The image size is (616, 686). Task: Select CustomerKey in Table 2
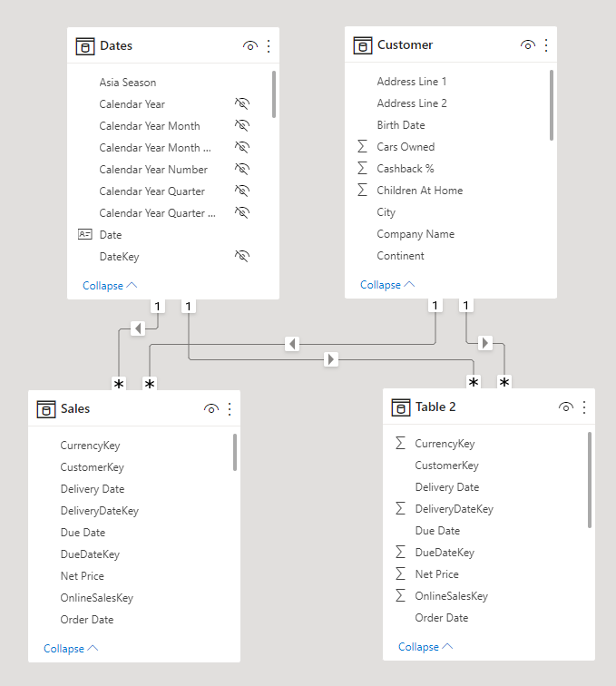(446, 465)
